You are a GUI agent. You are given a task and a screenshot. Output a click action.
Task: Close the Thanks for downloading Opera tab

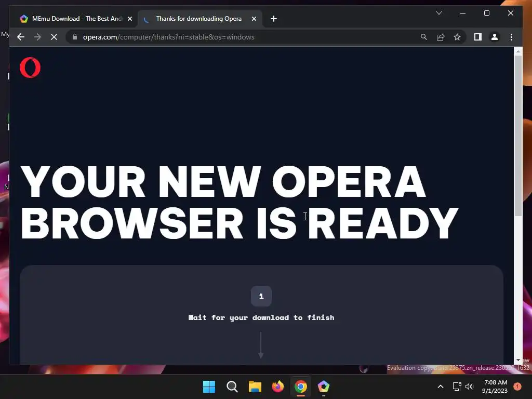click(254, 19)
